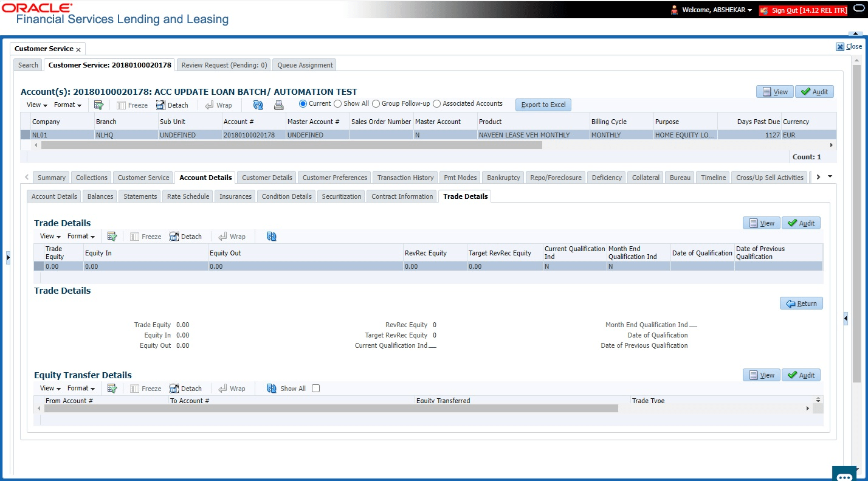Go to the Queue Assignment tab
This screenshot has width=868, height=481.
305,65
